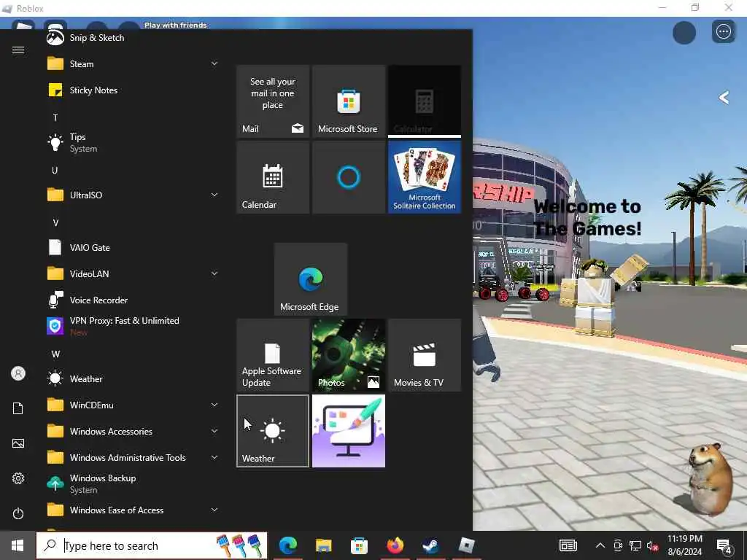Screen dimensions: 747x560
Task: Click the round dark Roblox button
Action: pos(684,33)
